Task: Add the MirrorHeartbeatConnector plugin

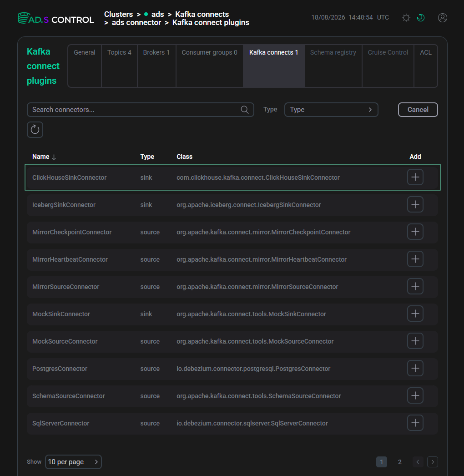Action: tap(415, 259)
